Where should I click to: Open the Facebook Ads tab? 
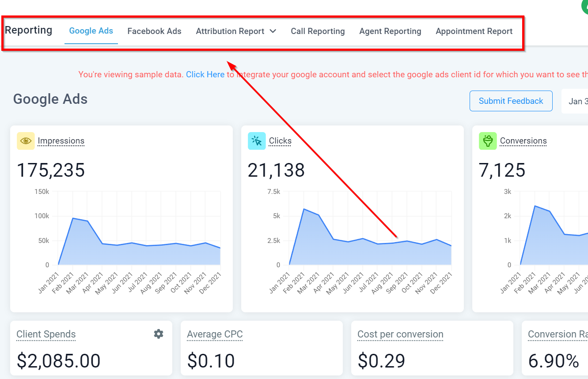coord(154,31)
